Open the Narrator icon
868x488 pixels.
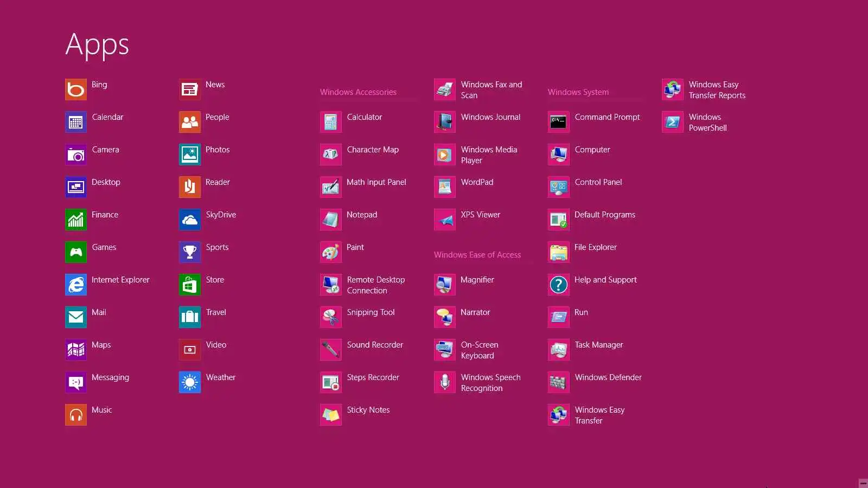(445, 317)
